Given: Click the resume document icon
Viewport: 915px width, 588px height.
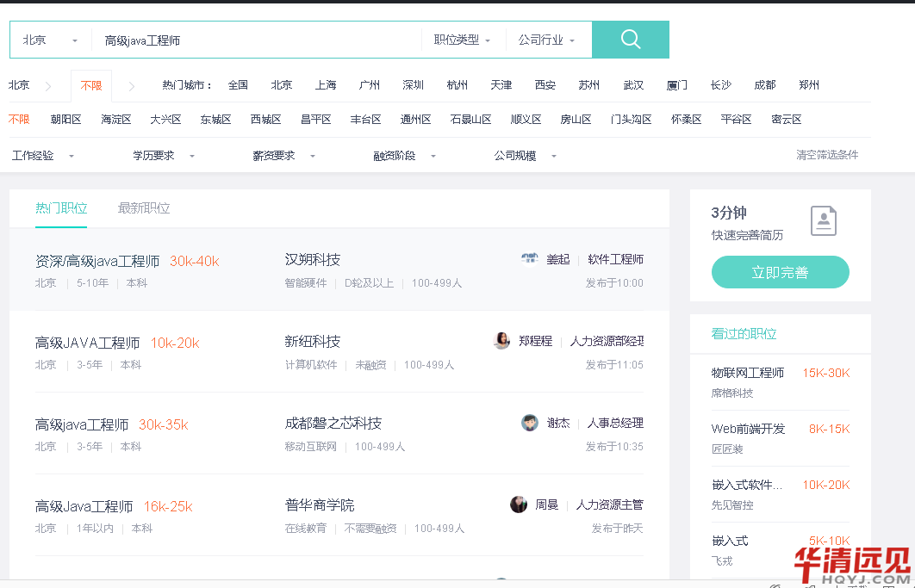Looking at the screenshot, I should point(824,221).
